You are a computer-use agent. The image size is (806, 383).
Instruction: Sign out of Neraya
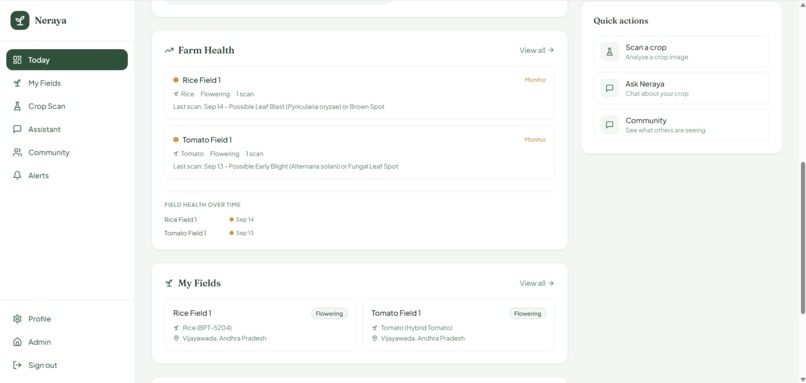67,365
